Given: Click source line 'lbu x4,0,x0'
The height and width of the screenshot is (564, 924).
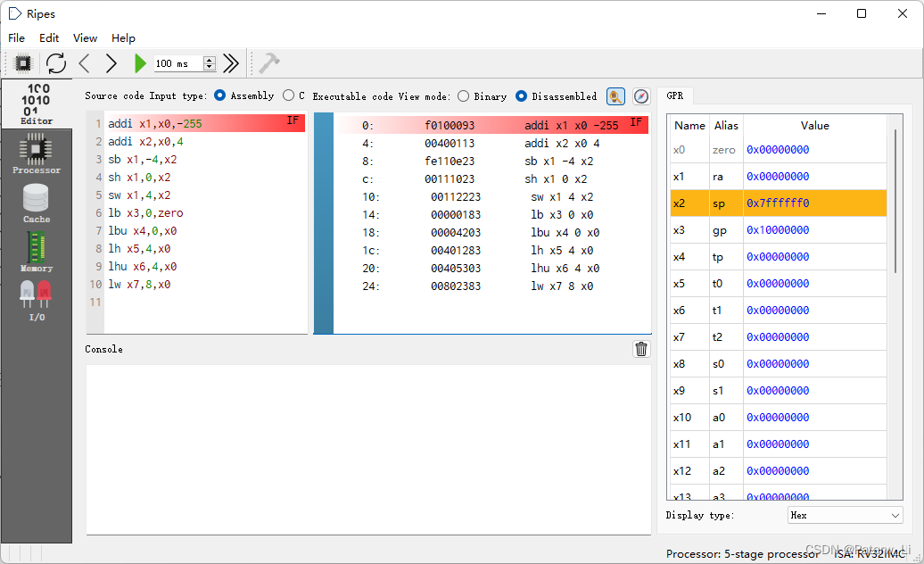Looking at the screenshot, I should click(142, 230).
